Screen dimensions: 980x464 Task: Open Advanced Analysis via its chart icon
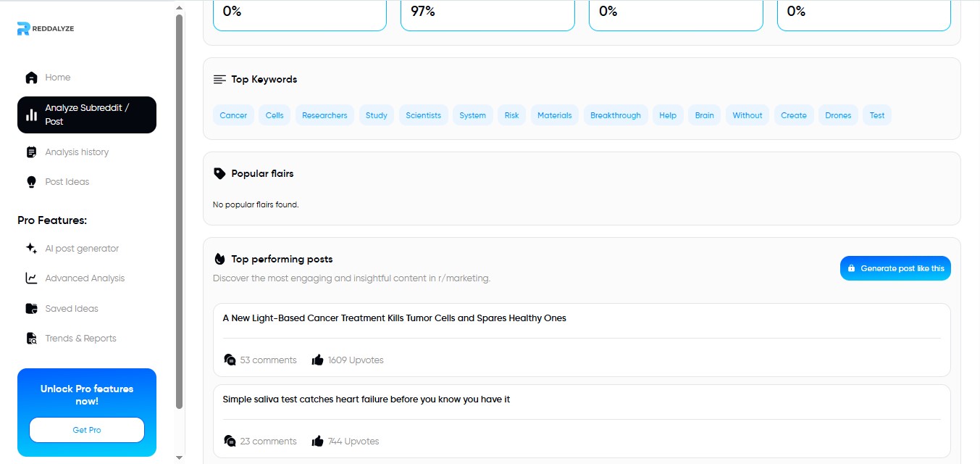pos(31,278)
